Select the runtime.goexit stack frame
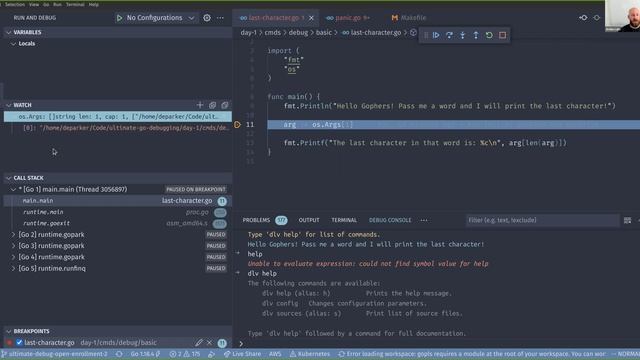 point(118,224)
